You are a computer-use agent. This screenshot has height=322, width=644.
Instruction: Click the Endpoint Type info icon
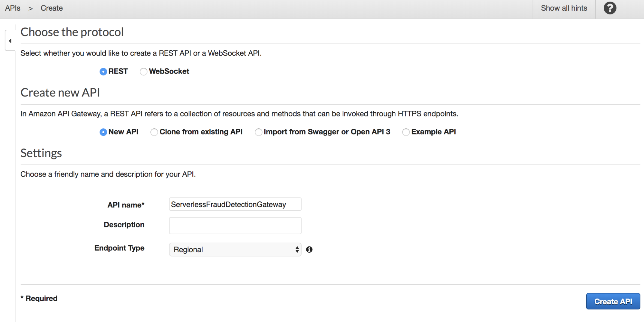(x=309, y=249)
